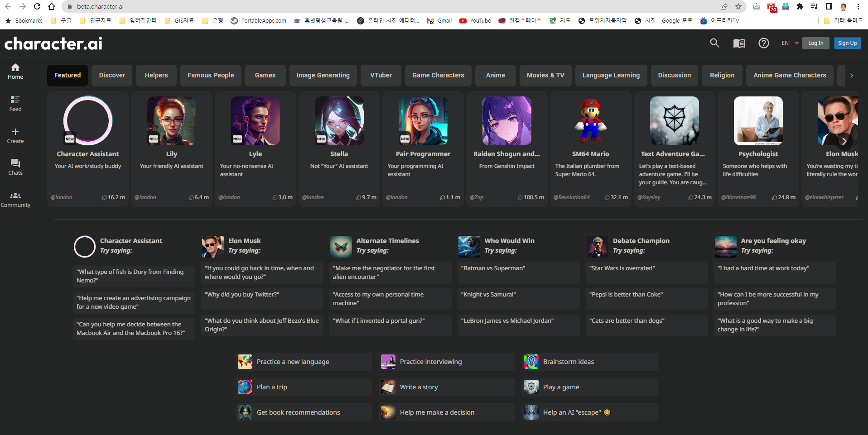Click the browser address bar
Viewport: 868px width, 435px height.
[390, 6]
